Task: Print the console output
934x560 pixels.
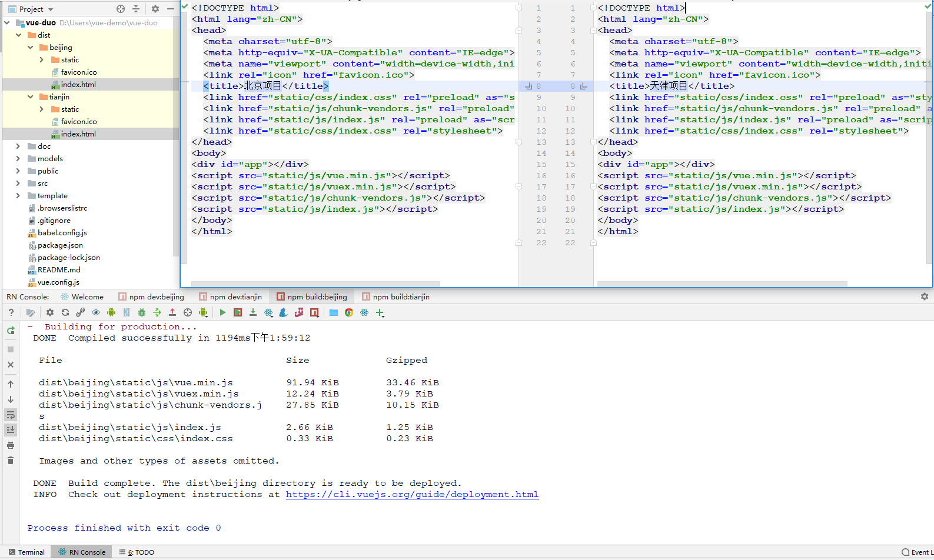Action: [11, 445]
